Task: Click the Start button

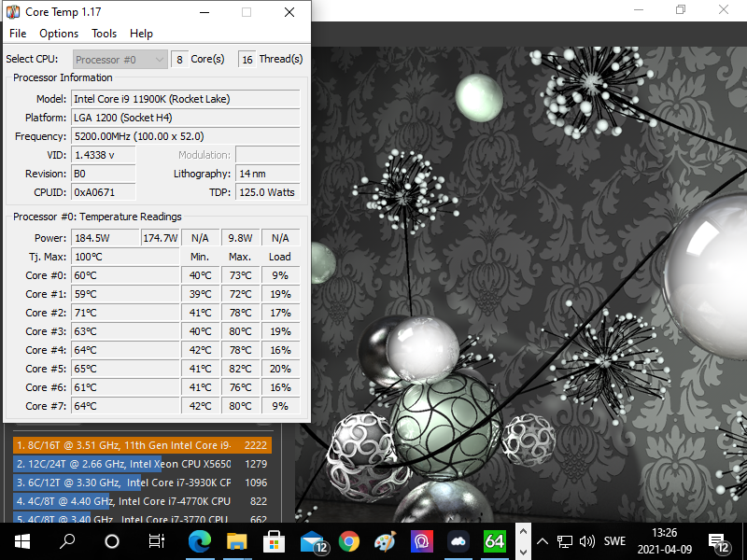Action: [x=21, y=540]
